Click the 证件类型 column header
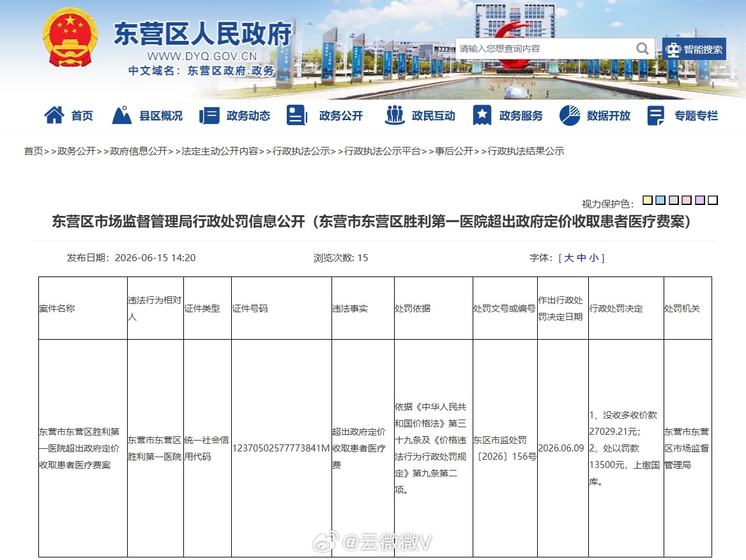The width and height of the screenshot is (746, 560). coord(208,308)
